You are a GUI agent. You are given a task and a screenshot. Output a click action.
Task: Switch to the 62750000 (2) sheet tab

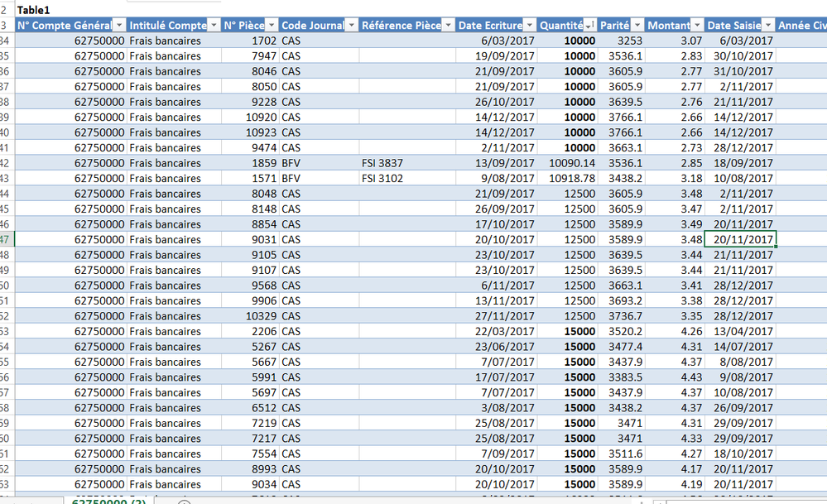[108, 501]
